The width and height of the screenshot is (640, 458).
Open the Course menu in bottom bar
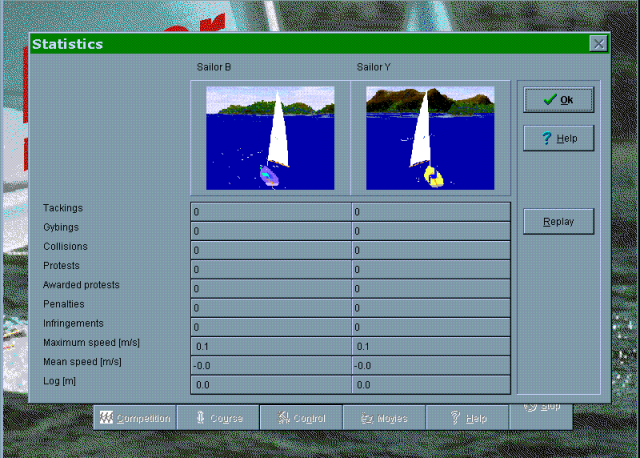(218, 418)
